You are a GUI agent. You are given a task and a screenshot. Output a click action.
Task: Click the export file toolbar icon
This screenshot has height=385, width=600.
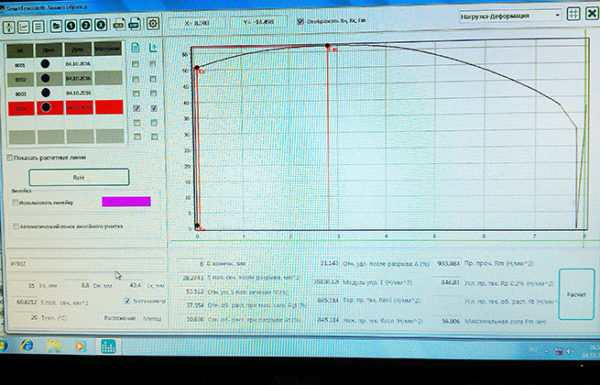point(119,24)
